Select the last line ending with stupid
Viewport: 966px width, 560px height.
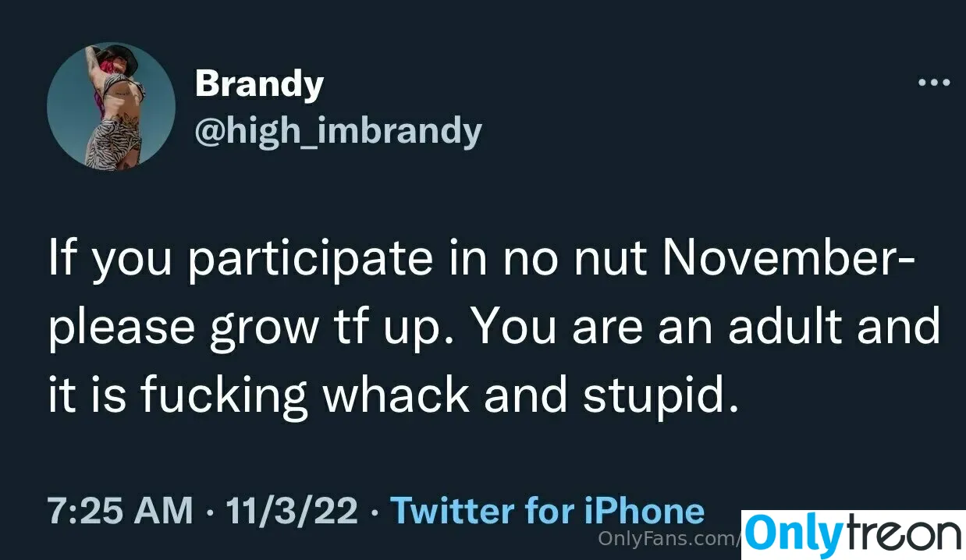pyautogui.click(x=392, y=395)
